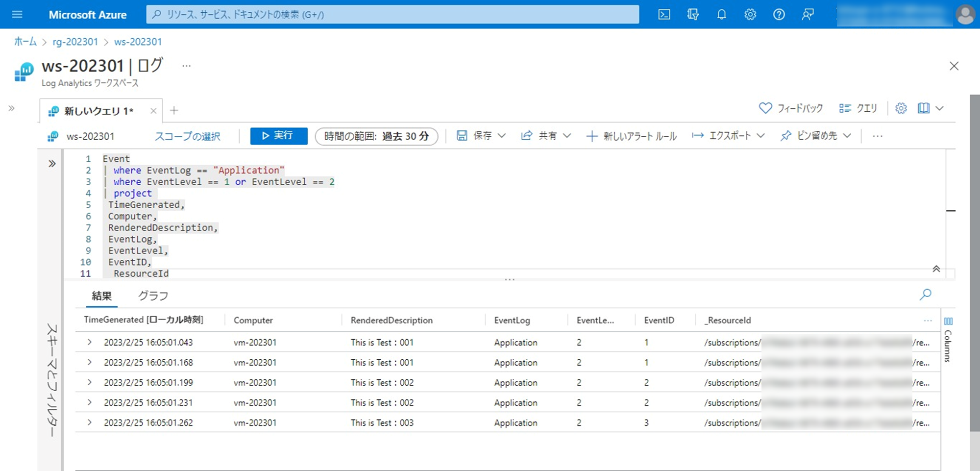Open the クエリ queries panel
This screenshot has width=980, height=471.
coord(858,108)
